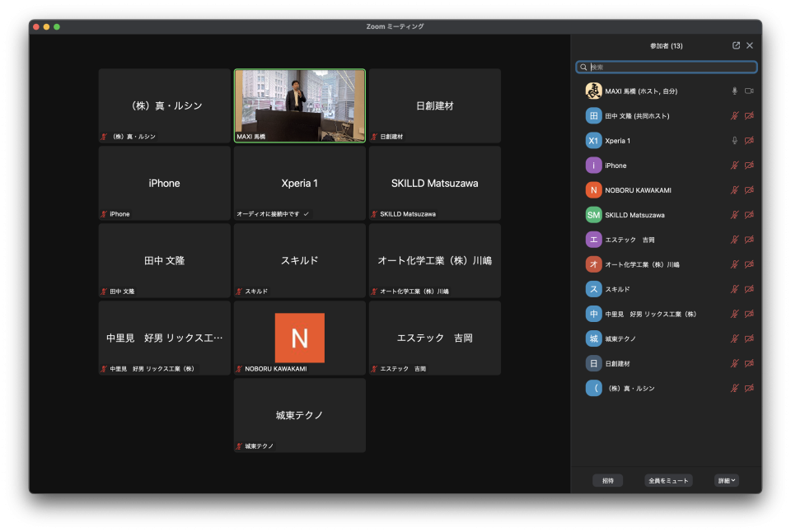791x532 pixels.
Task: Pop out the participants panel
Action: tap(736, 46)
